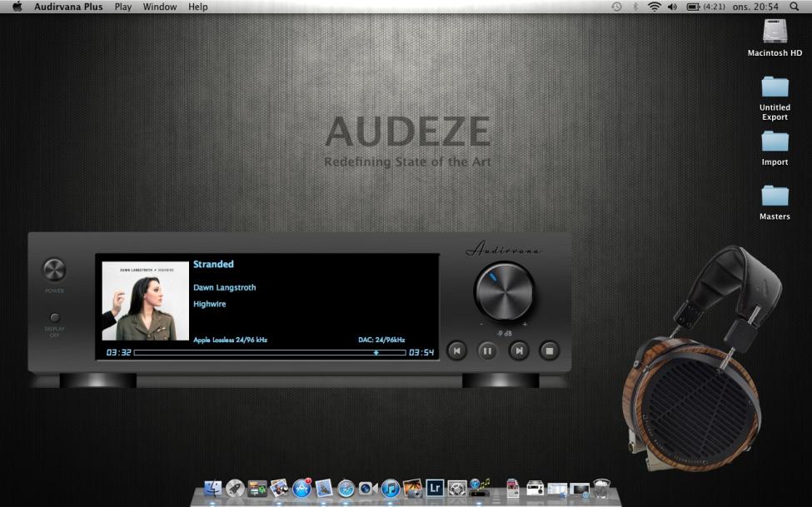Open Time Machine menu bar icon
The height and width of the screenshot is (507, 812).
616,7
